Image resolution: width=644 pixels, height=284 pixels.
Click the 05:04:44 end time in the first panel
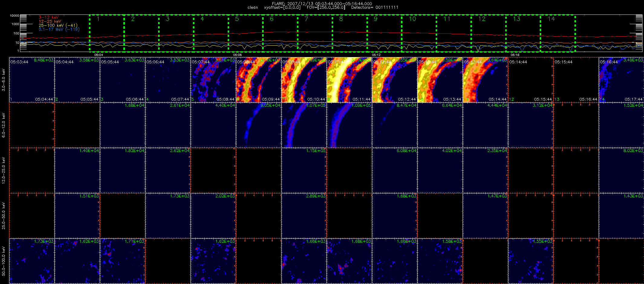click(x=44, y=99)
